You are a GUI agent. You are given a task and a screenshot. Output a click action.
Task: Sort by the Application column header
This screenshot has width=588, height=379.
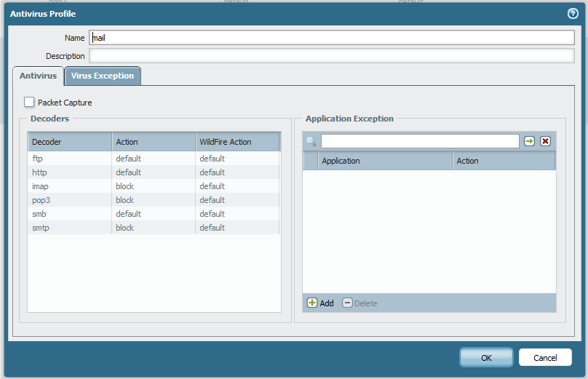pyautogui.click(x=384, y=161)
